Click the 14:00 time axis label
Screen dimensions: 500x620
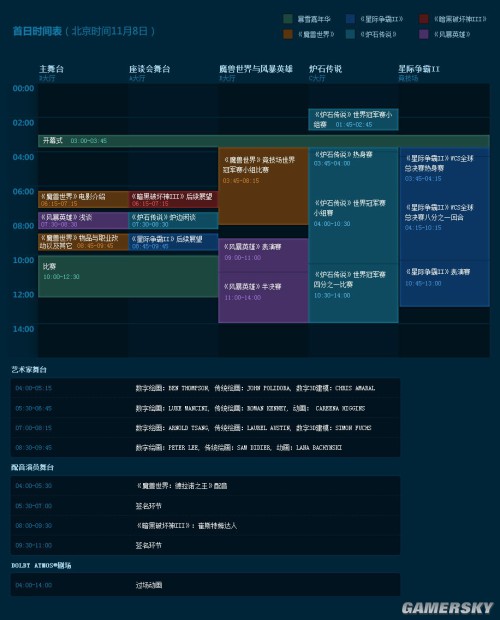[x=23, y=329]
